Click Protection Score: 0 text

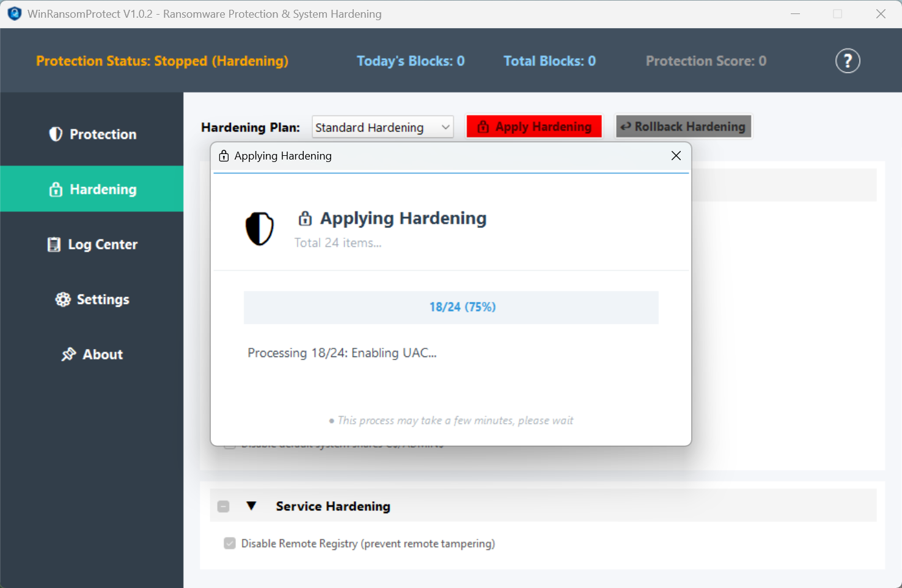pos(706,61)
